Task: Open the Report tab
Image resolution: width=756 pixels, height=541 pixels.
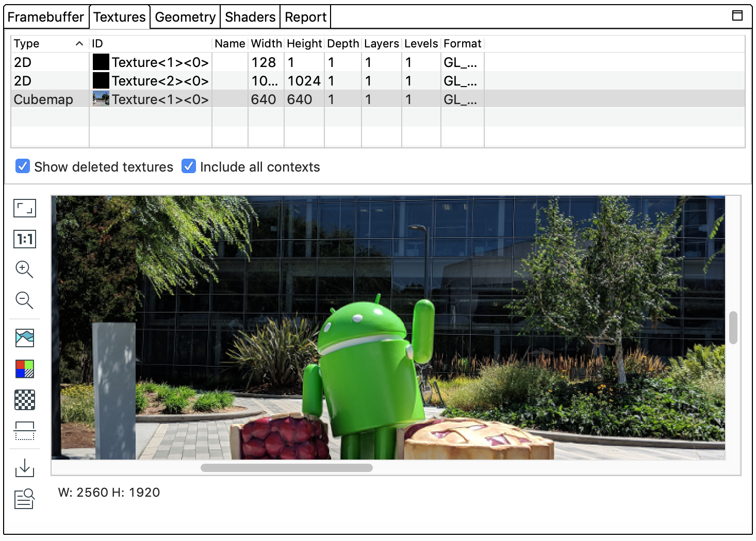Action: coord(305,17)
